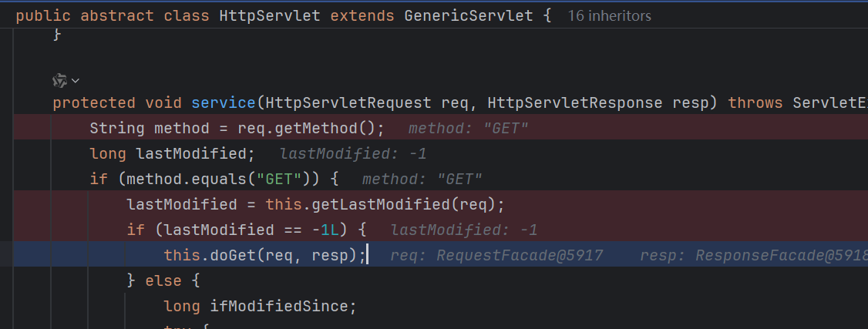Click the AI assistant icon above service method
This screenshot has width=868, height=329.
pyautogui.click(x=60, y=81)
